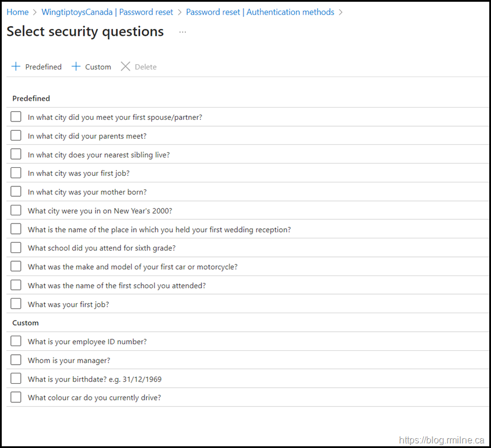Screen dimensions: 491x448
Task: Open WingtiptoysCanada Password reset breadcrumb link
Action: point(107,12)
